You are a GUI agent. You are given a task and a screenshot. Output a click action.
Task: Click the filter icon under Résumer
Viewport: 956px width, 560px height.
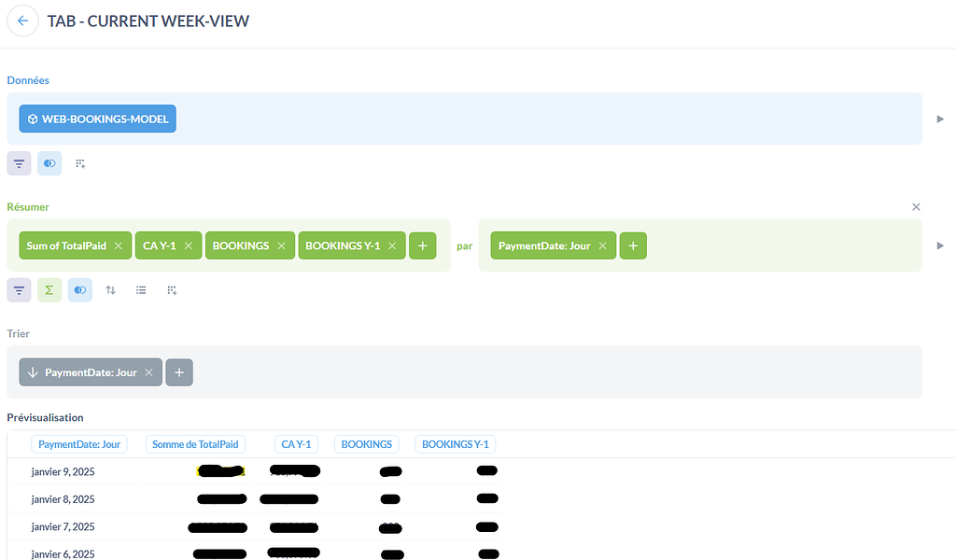click(19, 290)
